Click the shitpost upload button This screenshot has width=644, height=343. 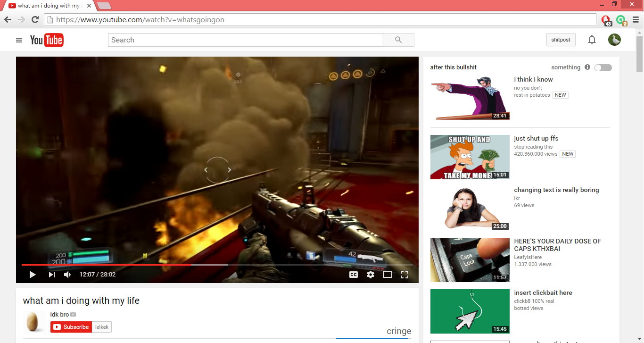[561, 40]
